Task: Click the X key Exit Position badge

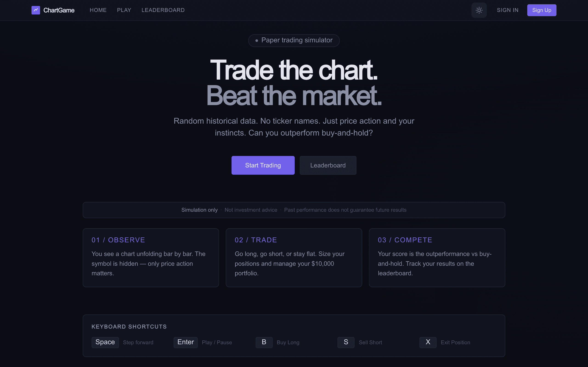Action: click(428, 342)
